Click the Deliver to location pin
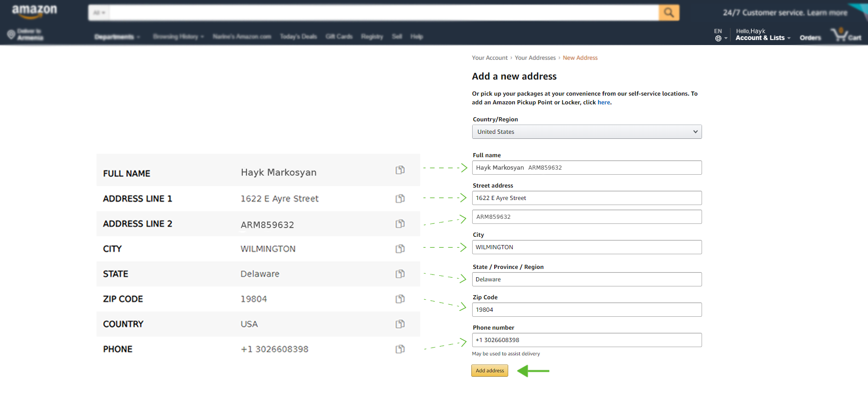The image size is (868, 411). tap(11, 34)
